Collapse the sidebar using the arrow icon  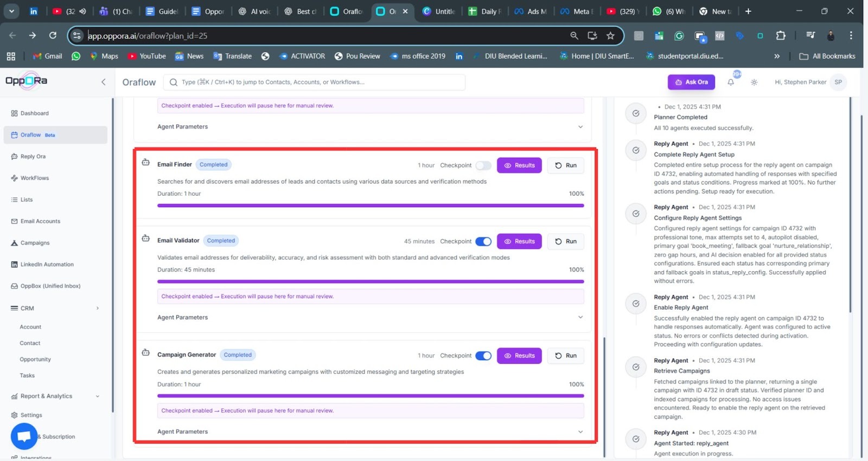coord(103,82)
